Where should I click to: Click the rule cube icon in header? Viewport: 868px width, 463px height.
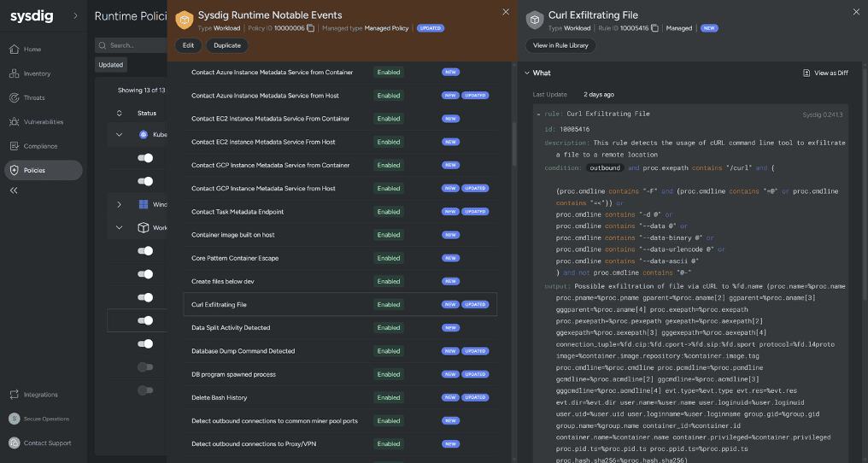pyautogui.click(x=535, y=20)
